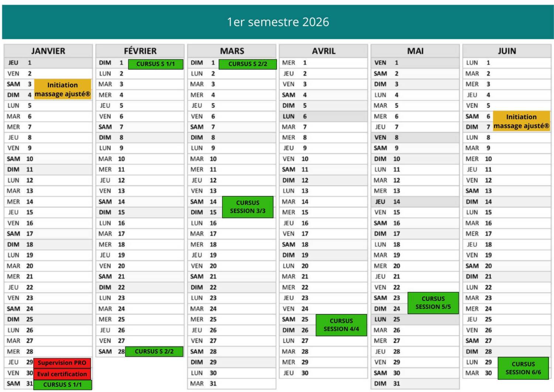Select the CURSUS SESSION 6/6 event in June

point(523,368)
